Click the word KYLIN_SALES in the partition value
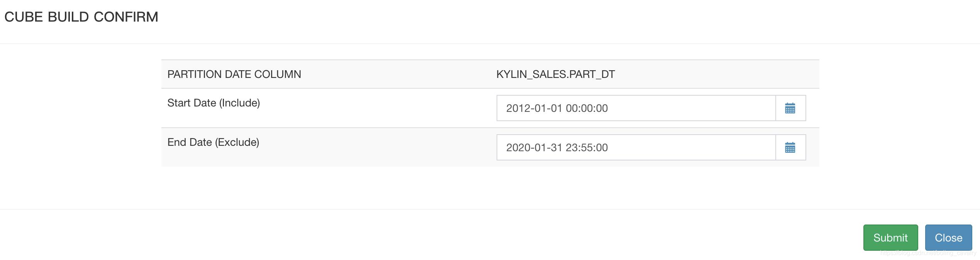This screenshot has height=260, width=980. [532, 74]
